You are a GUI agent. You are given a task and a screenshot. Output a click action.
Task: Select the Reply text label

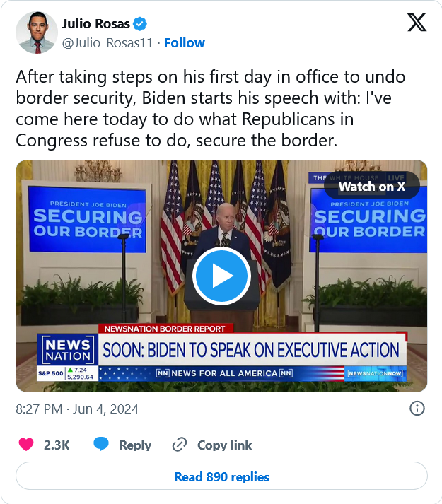tap(135, 445)
